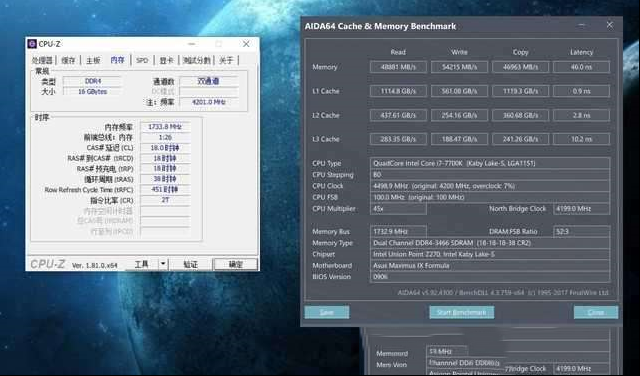Click the Close button in AIDA64
Viewport: 640px width, 376px height.
coord(596,312)
